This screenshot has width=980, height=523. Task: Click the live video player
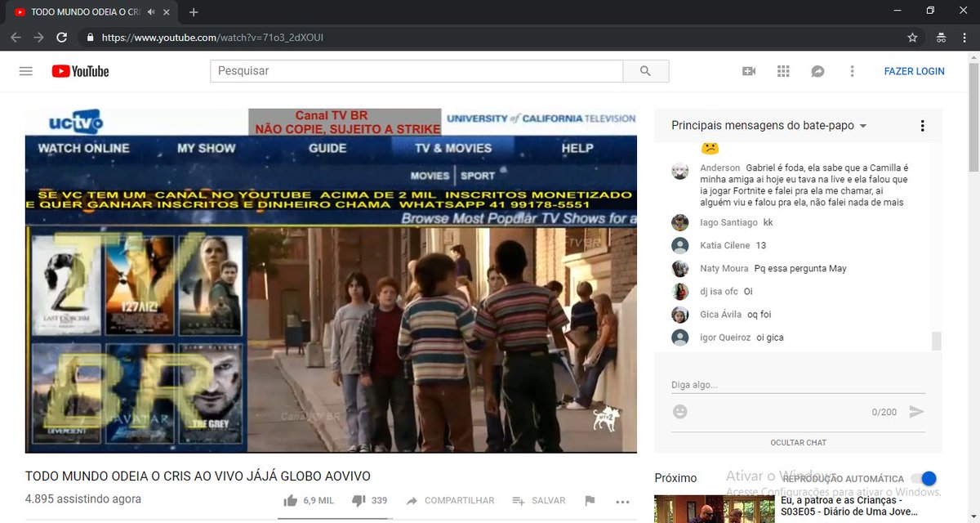[331, 280]
